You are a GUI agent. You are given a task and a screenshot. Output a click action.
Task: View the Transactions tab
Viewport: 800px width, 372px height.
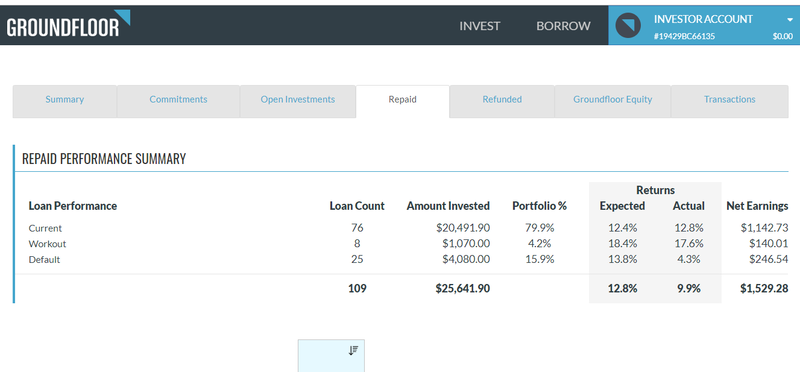point(730,100)
